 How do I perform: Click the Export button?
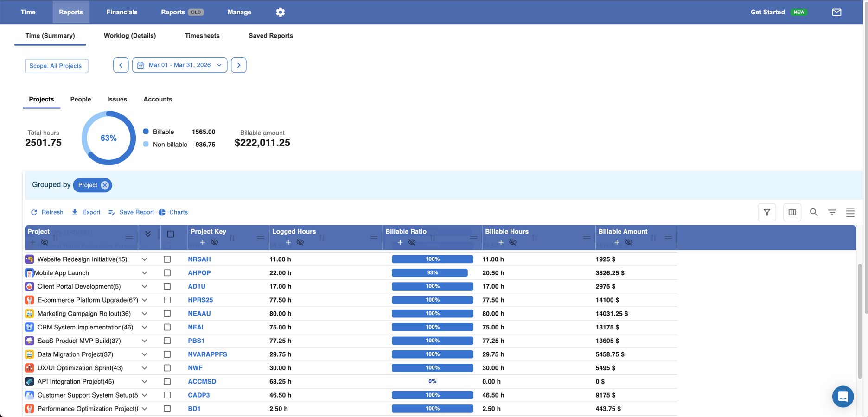click(x=86, y=212)
